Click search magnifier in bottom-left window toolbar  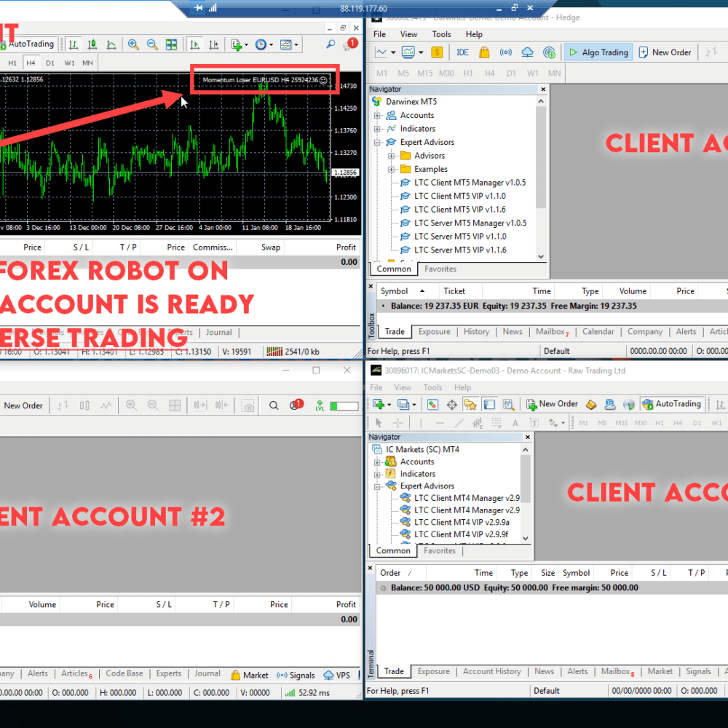(274, 405)
